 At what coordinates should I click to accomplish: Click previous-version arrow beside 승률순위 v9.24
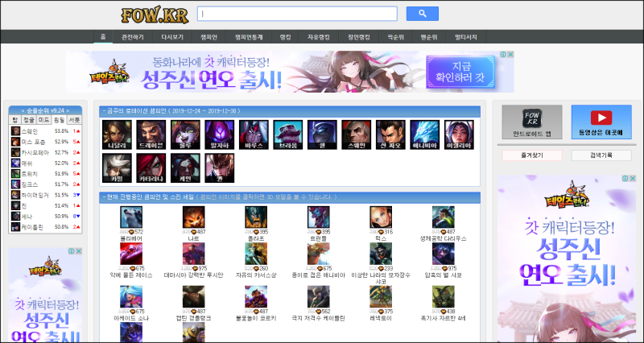(23, 110)
